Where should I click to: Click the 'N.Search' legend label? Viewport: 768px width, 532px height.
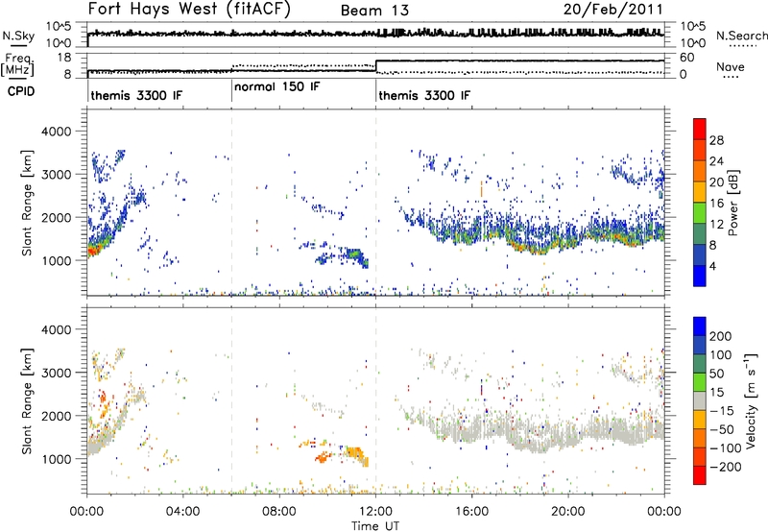(x=741, y=36)
